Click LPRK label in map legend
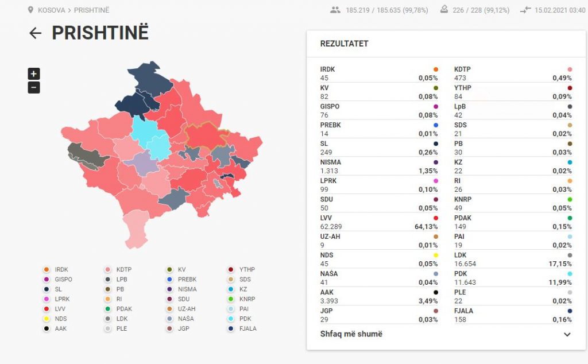Image resolution: width=588 pixels, height=364 pixels. [x=62, y=299]
